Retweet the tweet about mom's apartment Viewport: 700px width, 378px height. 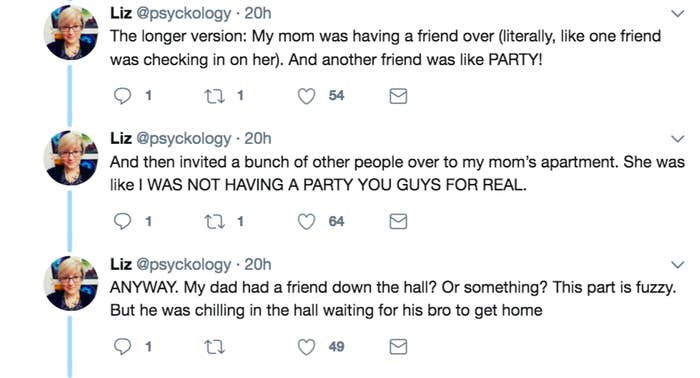[214, 221]
